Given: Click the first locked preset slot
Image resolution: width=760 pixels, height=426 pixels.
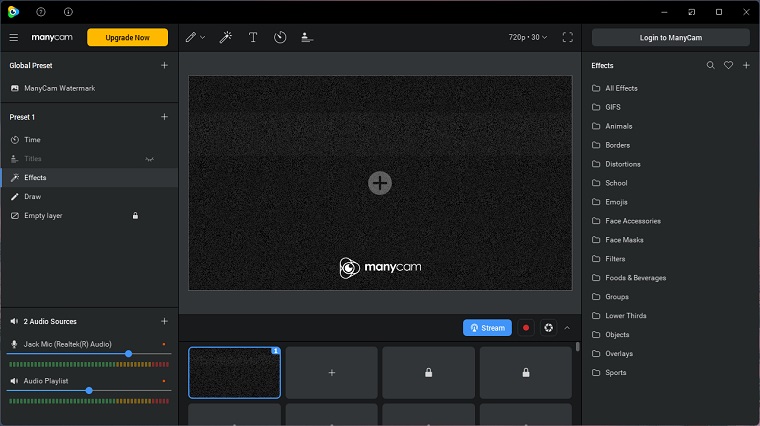Looking at the screenshot, I should coord(428,373).
